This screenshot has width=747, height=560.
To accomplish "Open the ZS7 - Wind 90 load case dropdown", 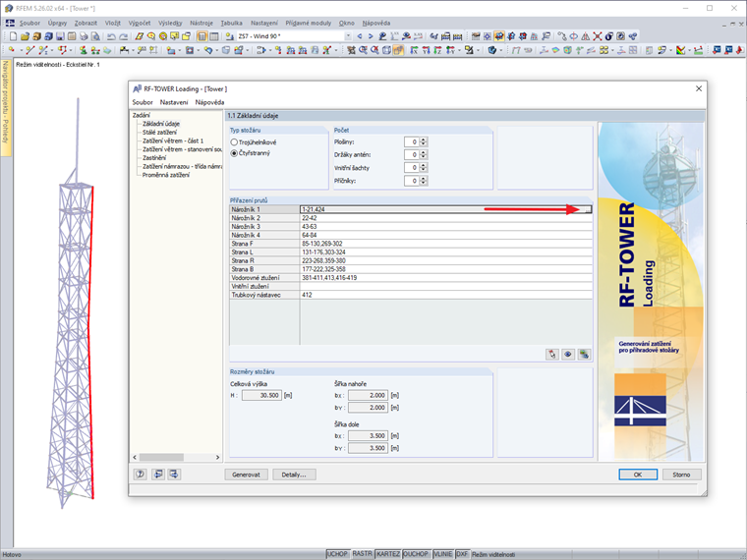I will click(348, 36).
